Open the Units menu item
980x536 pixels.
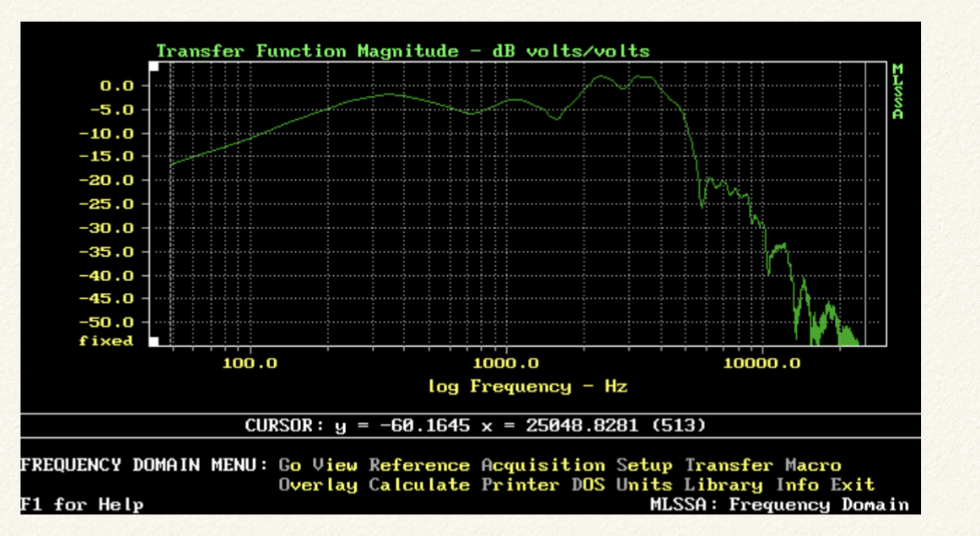tap(644, 485)
